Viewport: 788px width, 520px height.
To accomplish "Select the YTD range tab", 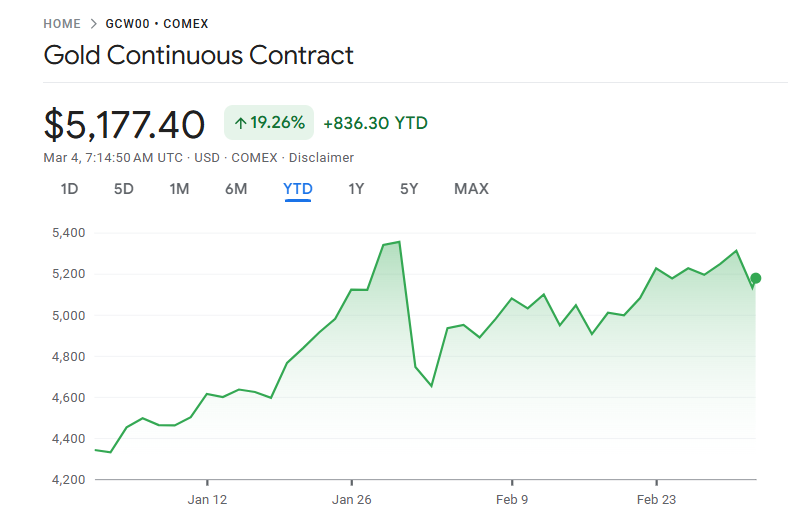I will (298, 189).
